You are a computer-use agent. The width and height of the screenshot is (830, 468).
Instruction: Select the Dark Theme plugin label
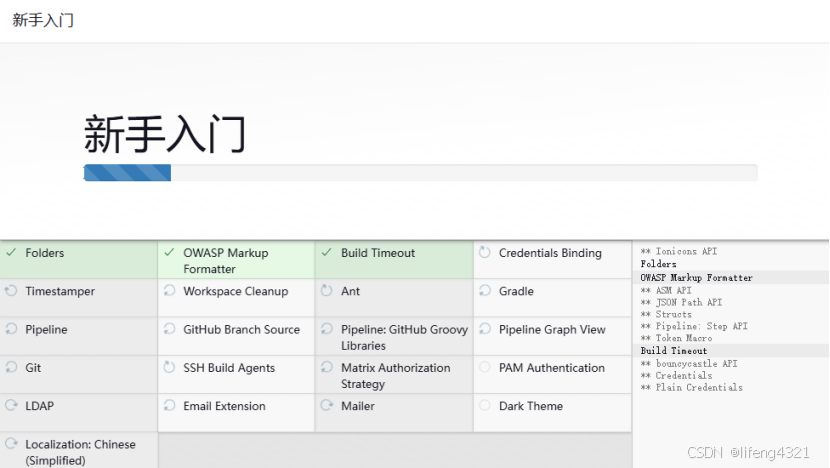(531, 406)
